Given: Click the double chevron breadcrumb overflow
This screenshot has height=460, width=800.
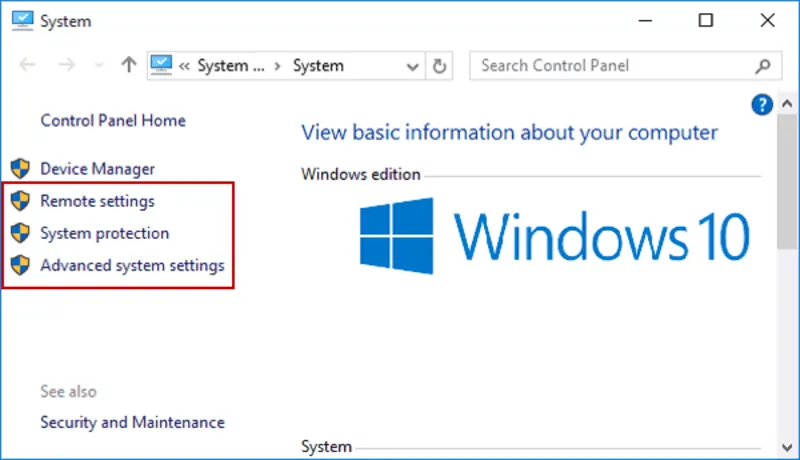Looking at the screenshot, I should click(x=184, y=66).
